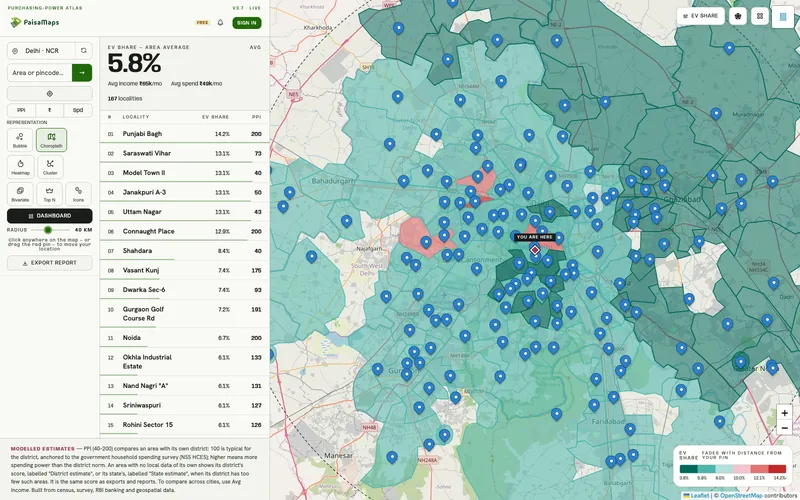Click the darkest green legend swatch
800x500 pixels.
click(x=688, y=469)
